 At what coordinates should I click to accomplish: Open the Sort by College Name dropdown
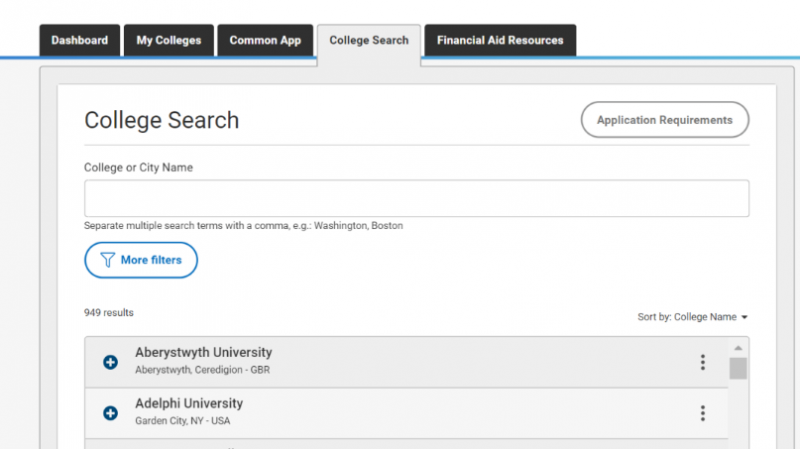pos(692,317)
